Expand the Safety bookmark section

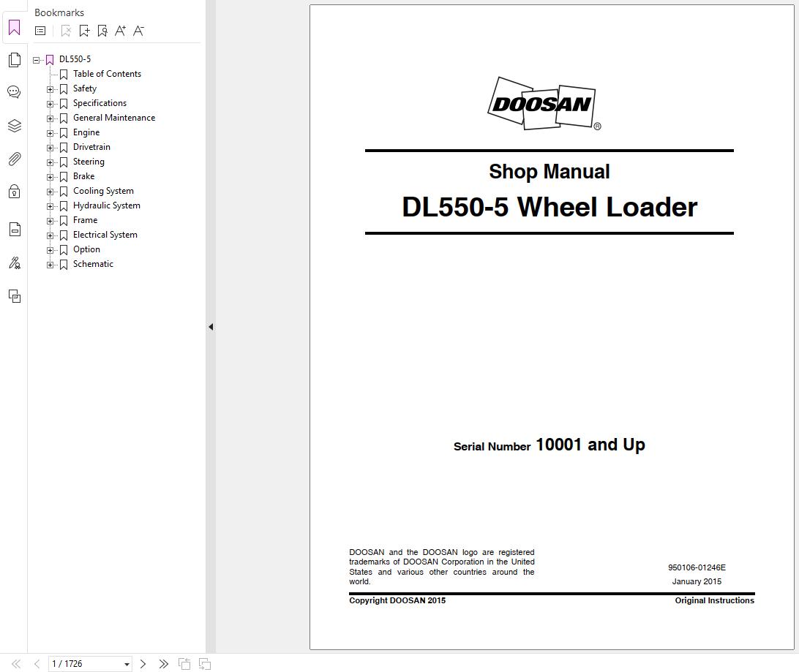[x=49, y=88]
